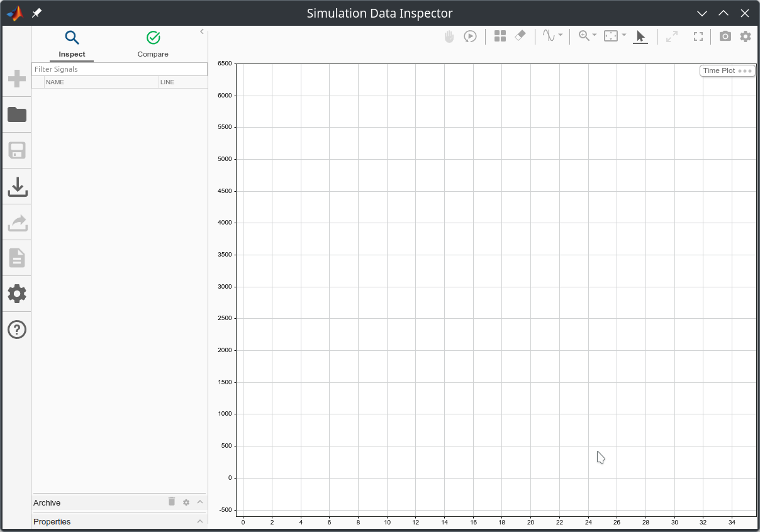Click the MATLAB logo in title bar
The width and height of the screenshot is (760, 532).
(14, 13)
